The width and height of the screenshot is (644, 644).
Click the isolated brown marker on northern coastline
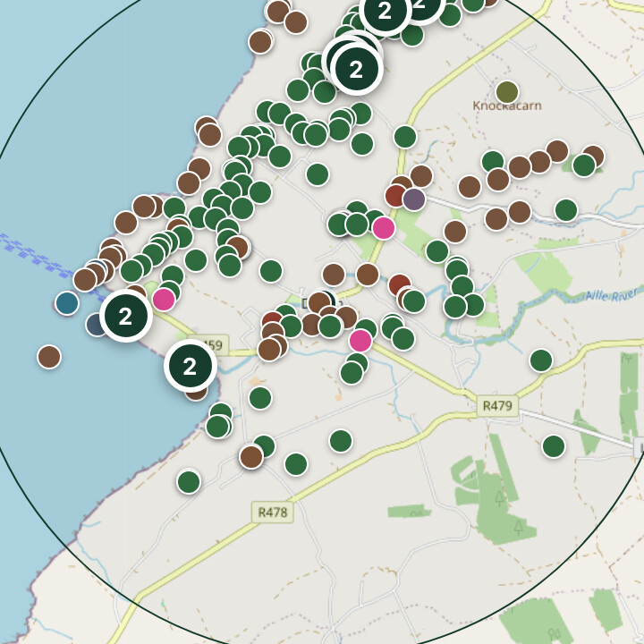[260, 41]
